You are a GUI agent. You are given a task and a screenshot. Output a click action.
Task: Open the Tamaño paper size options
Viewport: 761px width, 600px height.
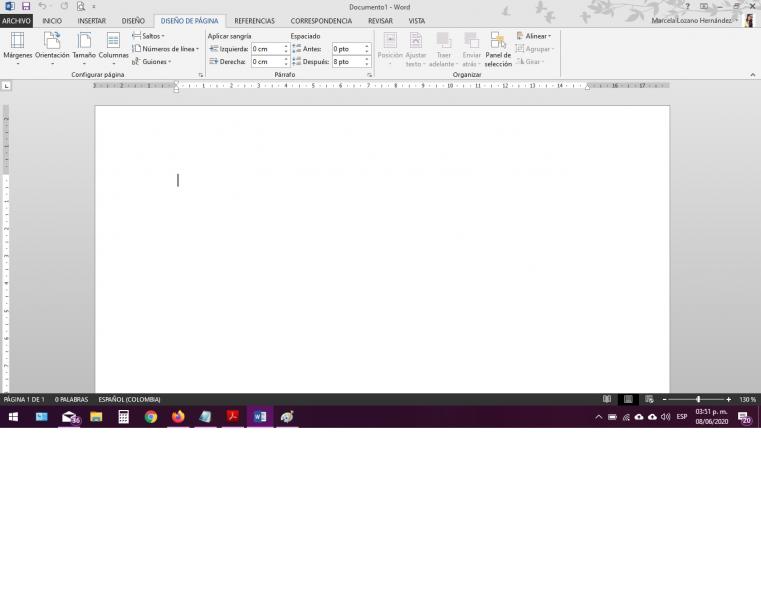pos(84,47)
